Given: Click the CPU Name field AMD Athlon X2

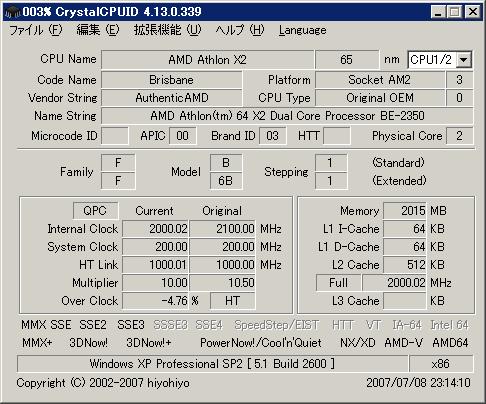Looking at the screenshot, I should pyautogui.click(x=207, y=60).
